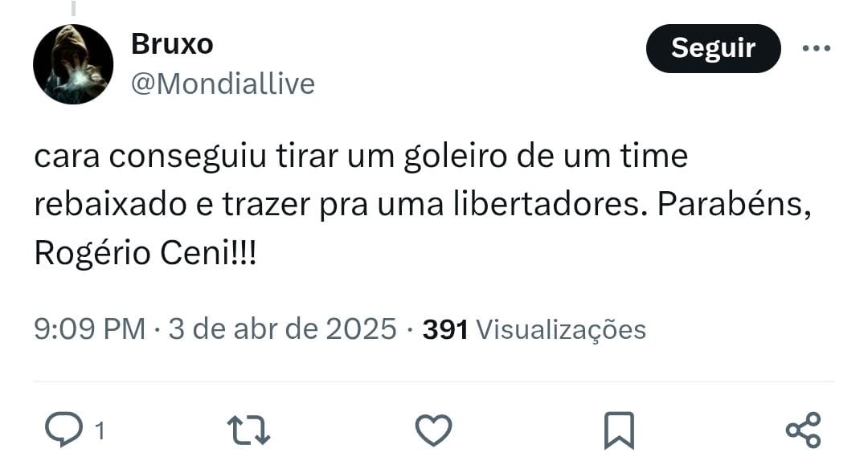Screen dimensions: 868x465
Task: Like the tweet with the heart icon
Action: tap(433, 430)
